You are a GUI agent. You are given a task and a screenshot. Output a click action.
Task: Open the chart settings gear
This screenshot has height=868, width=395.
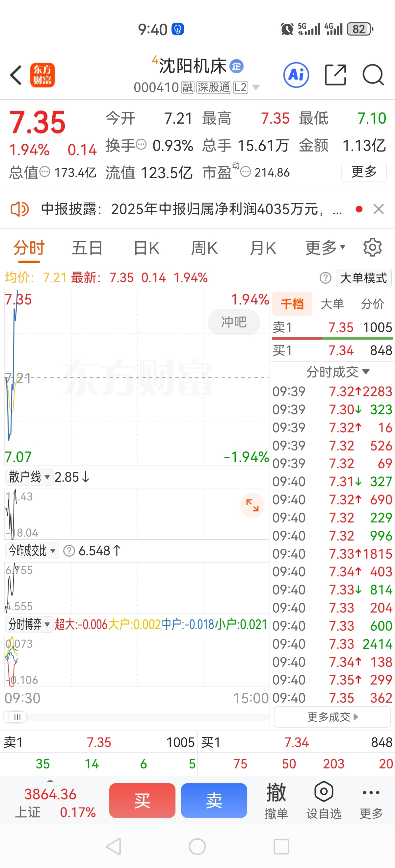(x=372, y=247)
